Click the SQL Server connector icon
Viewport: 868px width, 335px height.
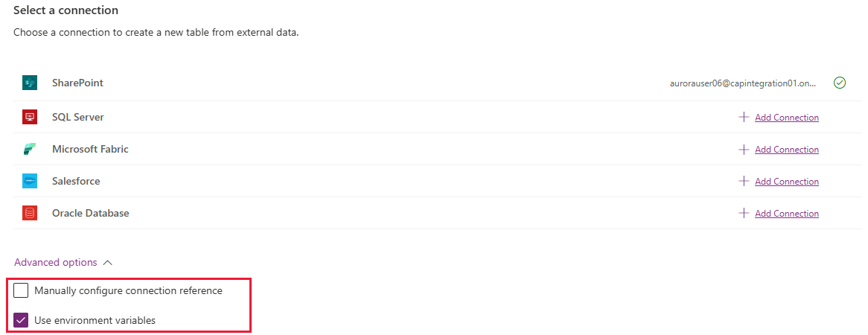click(30, 118)
